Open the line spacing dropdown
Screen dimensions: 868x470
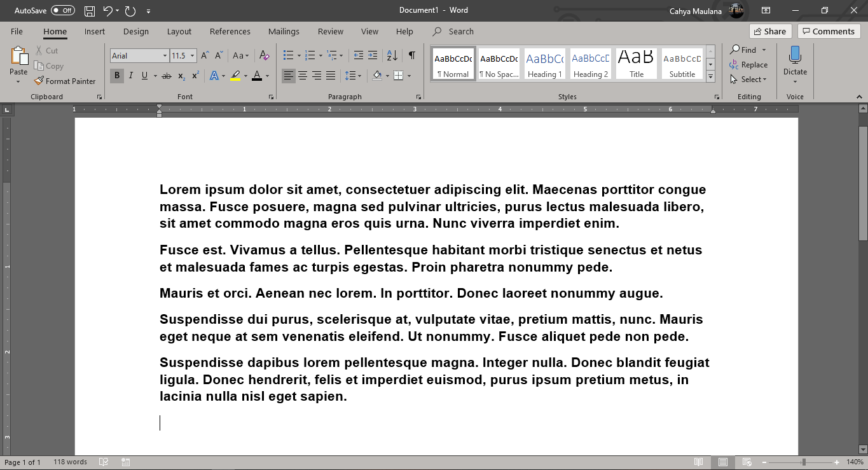[354, 76]
